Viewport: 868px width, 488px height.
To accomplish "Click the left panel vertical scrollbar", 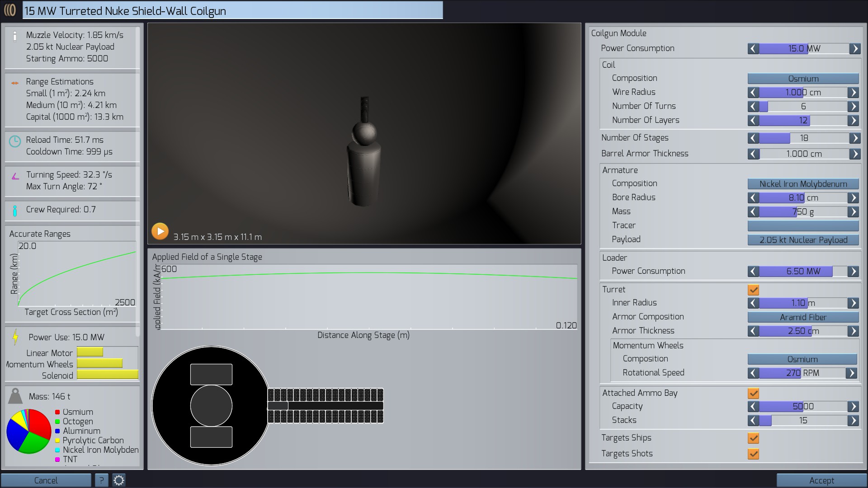I will [138, 181].
